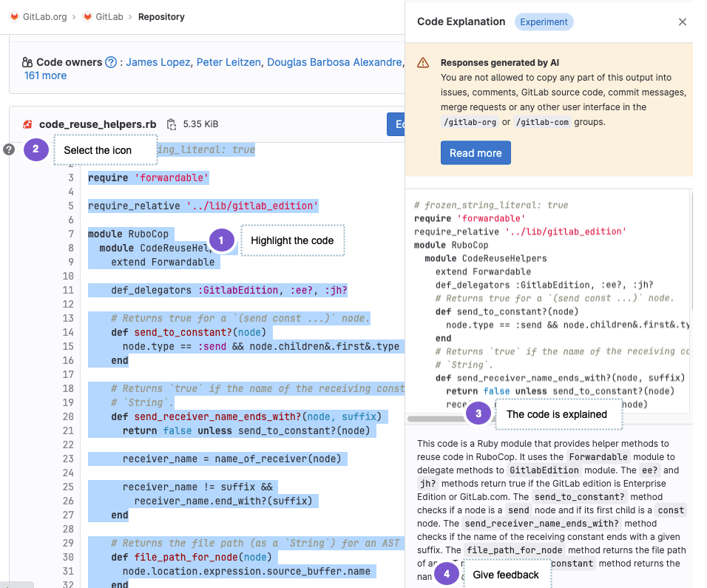Close the Code Explanation panel

coord(682,21)
